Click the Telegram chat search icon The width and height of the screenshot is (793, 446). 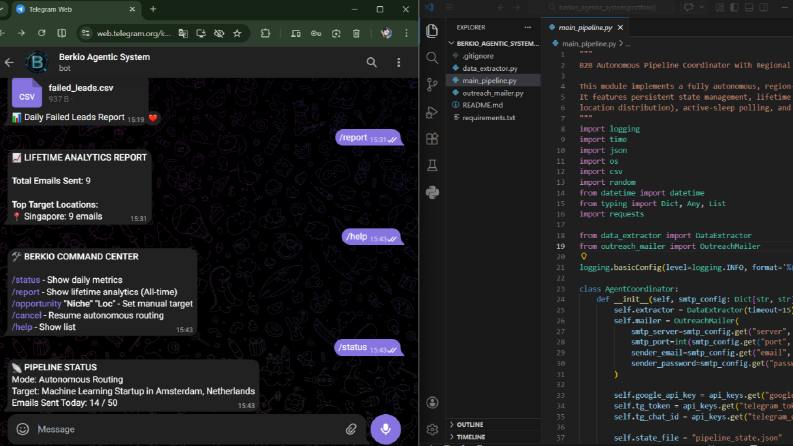coord(372,62)
